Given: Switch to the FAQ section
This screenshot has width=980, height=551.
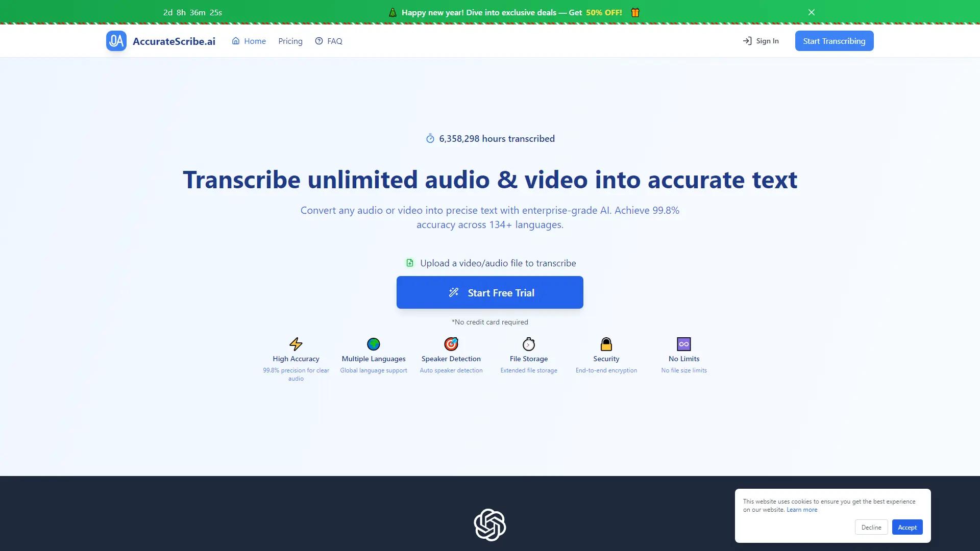Looking at the screenshot, I should (x=334, y=41).
